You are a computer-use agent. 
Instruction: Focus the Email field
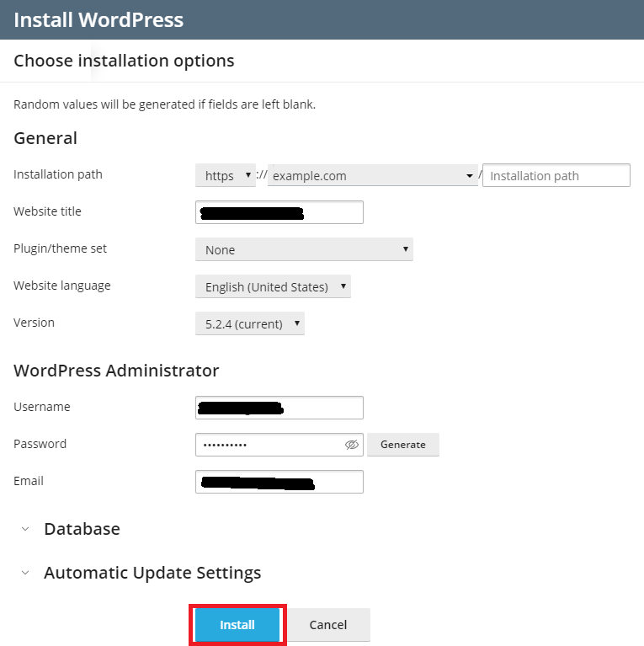click(279, 482)
